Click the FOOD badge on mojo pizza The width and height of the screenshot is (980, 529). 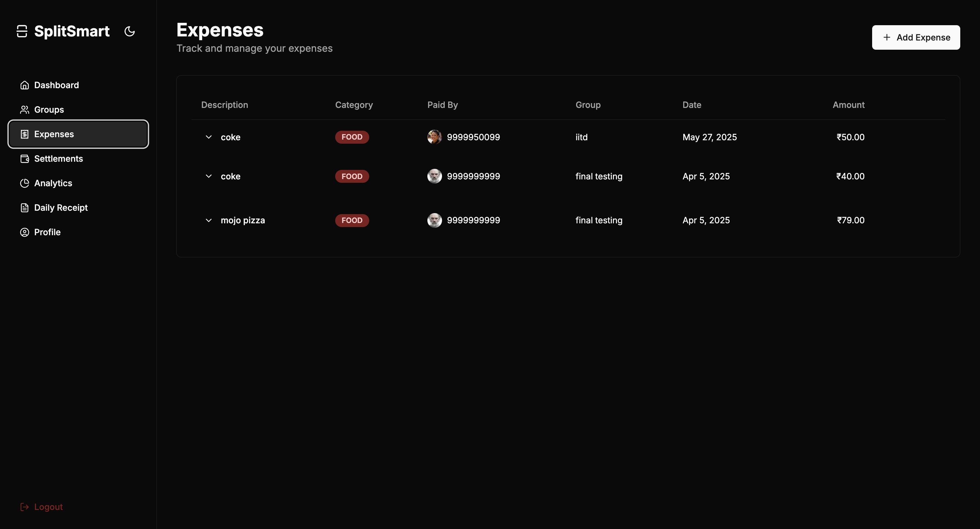[352, 220]
